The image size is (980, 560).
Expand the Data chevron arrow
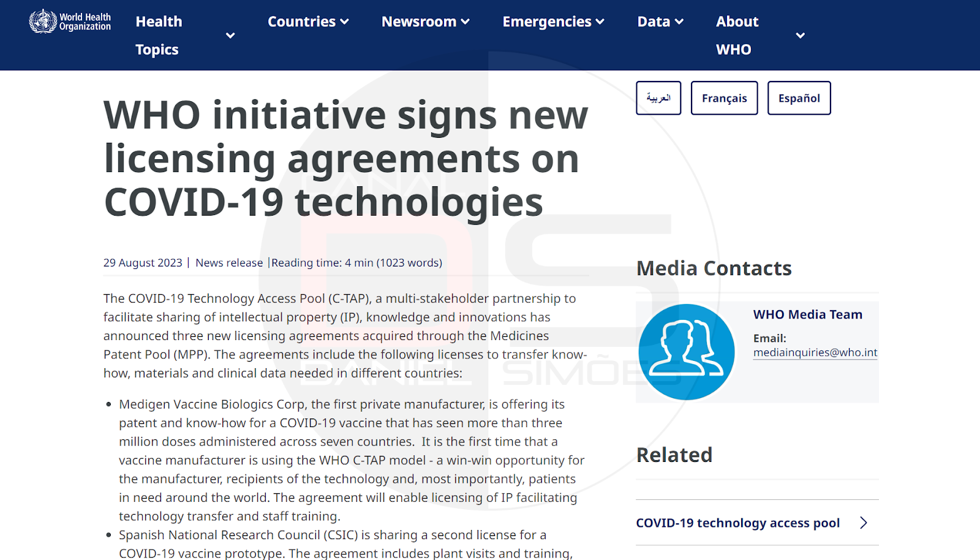click(x=679, y=22)
